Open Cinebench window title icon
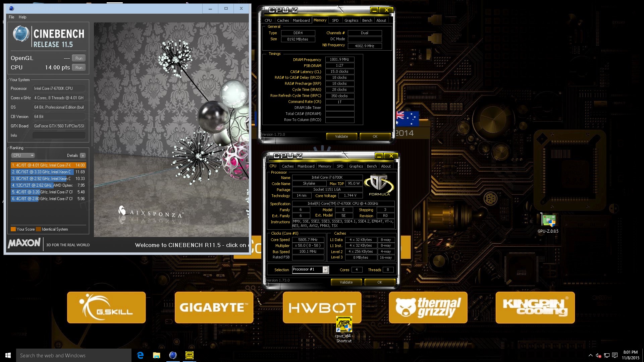644x362 pixels. tap(11, 8)
